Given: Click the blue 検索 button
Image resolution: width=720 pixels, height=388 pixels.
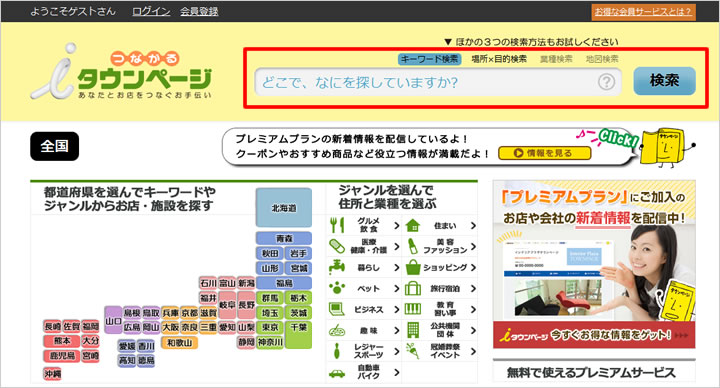Looking at the screenshot, I should tap(664, 81).
